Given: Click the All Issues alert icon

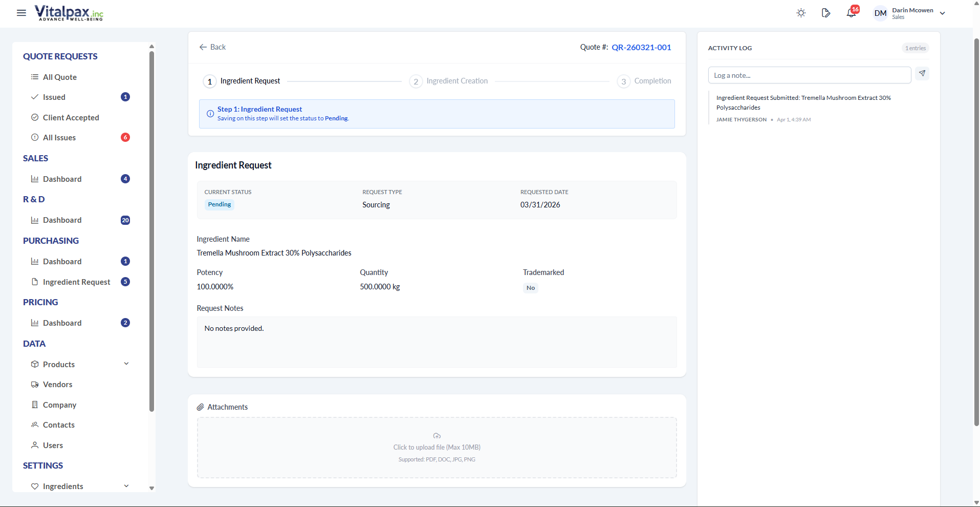Looking at the screenshot, I should tap(35, 137).
